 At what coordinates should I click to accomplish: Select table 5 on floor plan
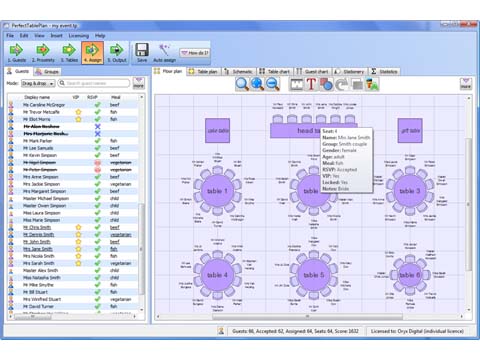(313, 275)
